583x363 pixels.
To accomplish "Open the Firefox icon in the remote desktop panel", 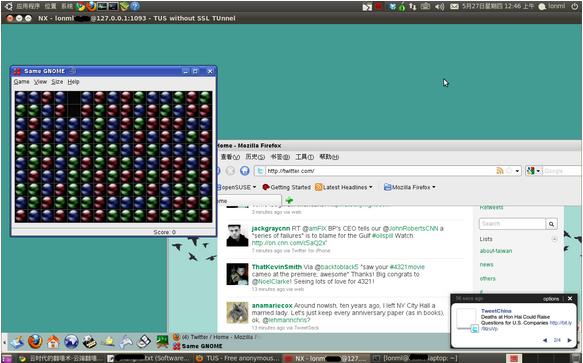I will click(x=35, y=341).
